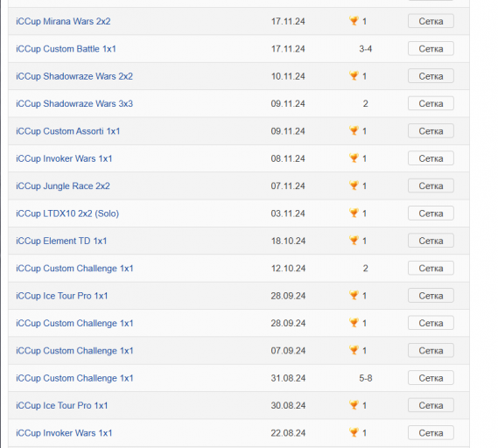This screenshot has height=448, width=498.
Task: View Сетка for Custom Challenge 28.09.24
Action: pos(431,323)
